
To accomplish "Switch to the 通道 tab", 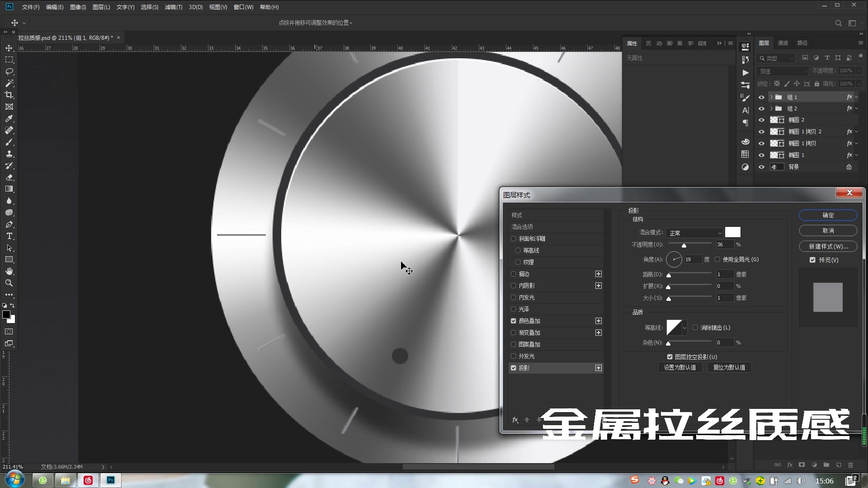I will [783, 43].
